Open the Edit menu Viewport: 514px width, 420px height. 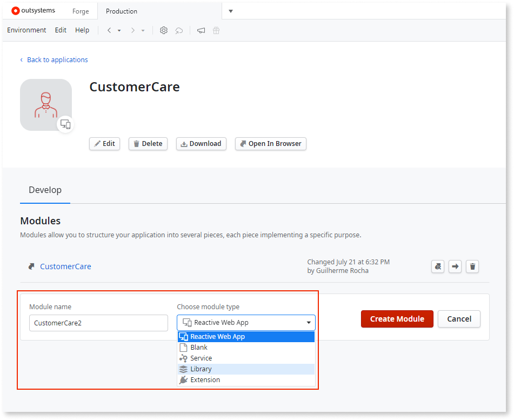coord(60,30)
